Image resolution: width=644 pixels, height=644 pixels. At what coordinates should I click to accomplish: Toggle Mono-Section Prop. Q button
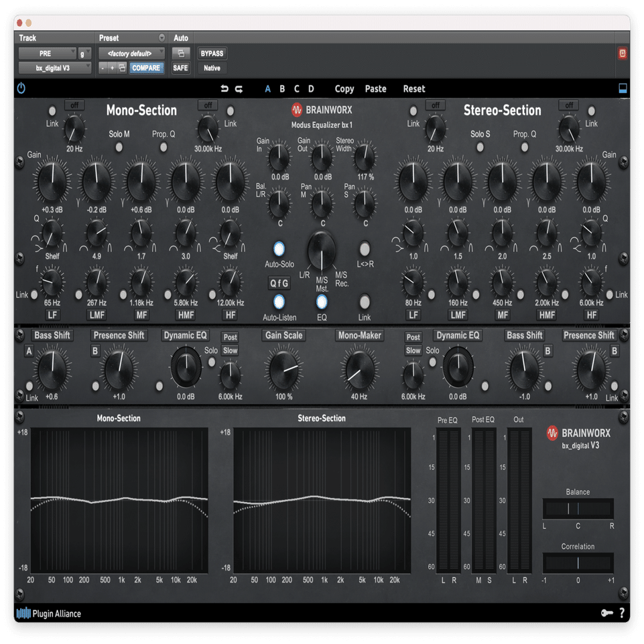pyautogui.click(x=164, y=147)
